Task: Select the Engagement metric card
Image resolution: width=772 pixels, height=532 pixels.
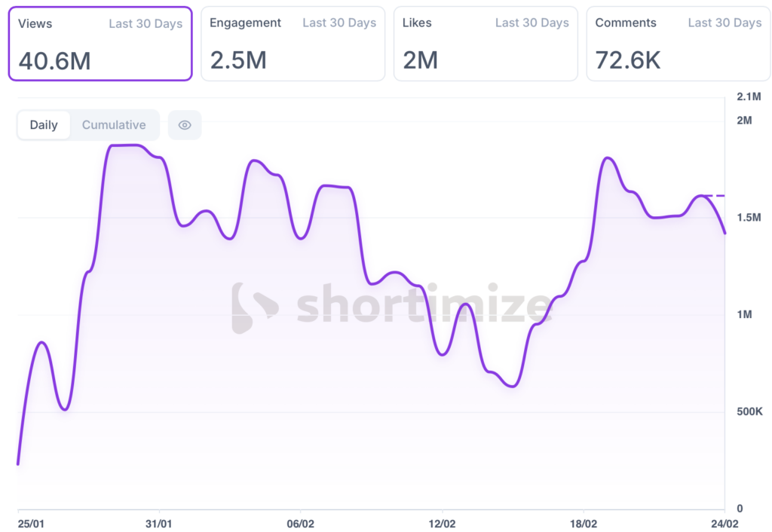Action: point(293,44)
